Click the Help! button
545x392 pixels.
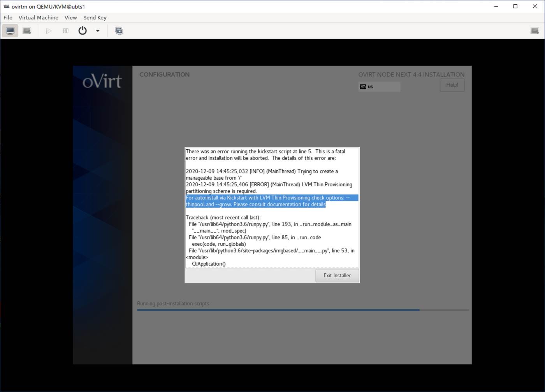point(452,85)
